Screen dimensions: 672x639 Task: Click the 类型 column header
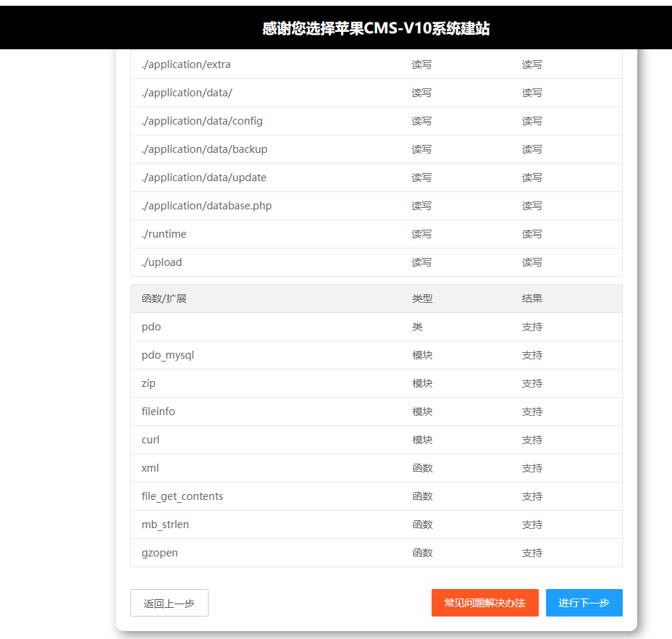pyautogui.click(x=422, y=298)
